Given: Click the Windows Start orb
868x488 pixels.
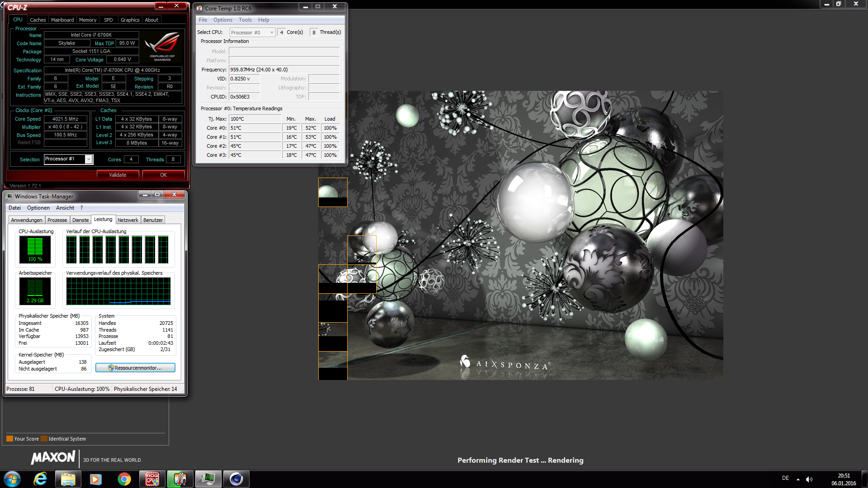Looking at the screenshot, I should click(x=12, y=479).
